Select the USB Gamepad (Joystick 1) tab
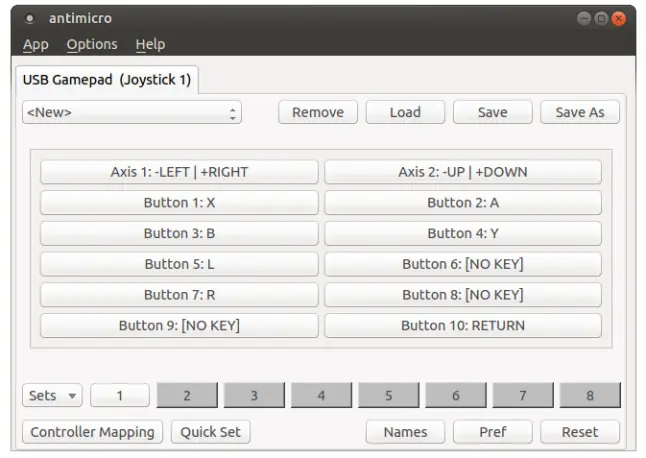This screenshot has height=458, width=646. [x=107, y=79]
